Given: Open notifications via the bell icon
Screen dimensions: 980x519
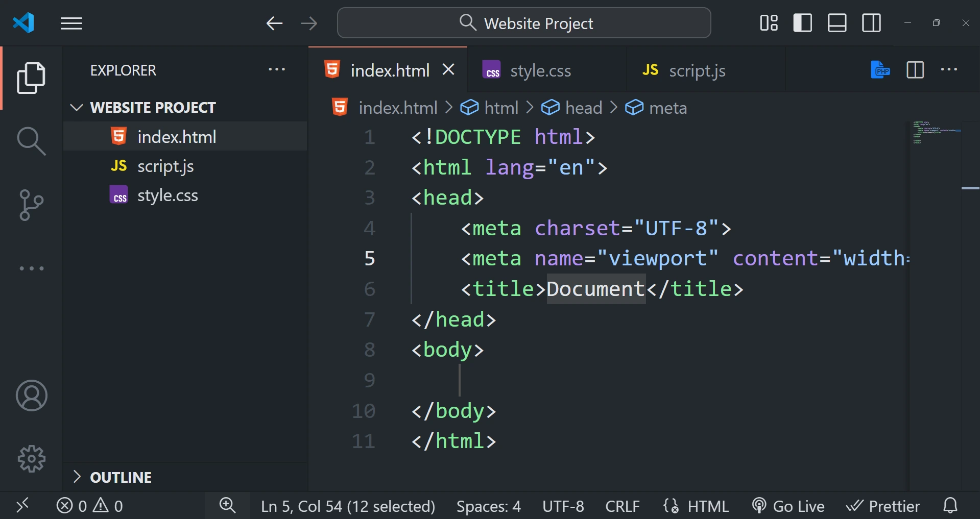Looking at the screenshot, I should 950,505.
